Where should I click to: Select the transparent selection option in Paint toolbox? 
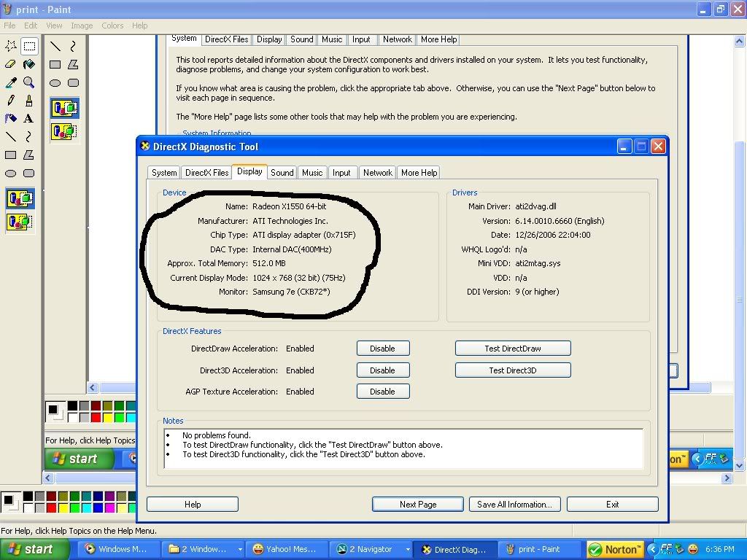point(20,222)
